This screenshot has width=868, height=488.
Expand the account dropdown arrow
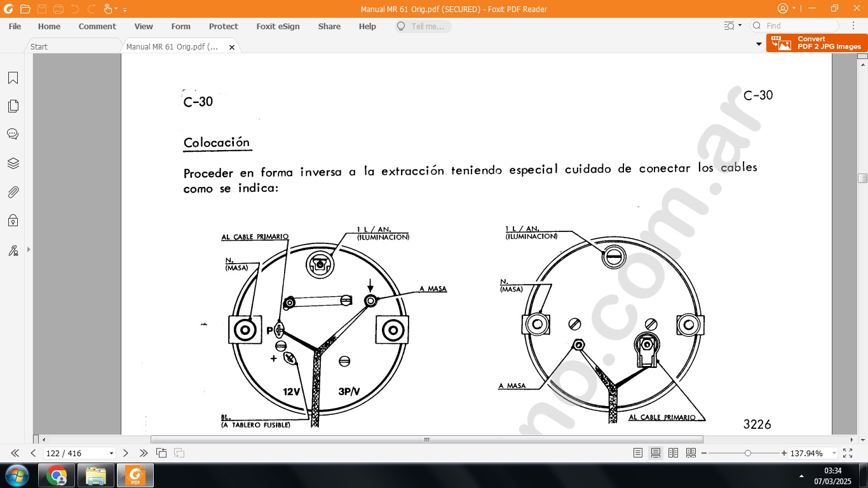tap(794, 9)
